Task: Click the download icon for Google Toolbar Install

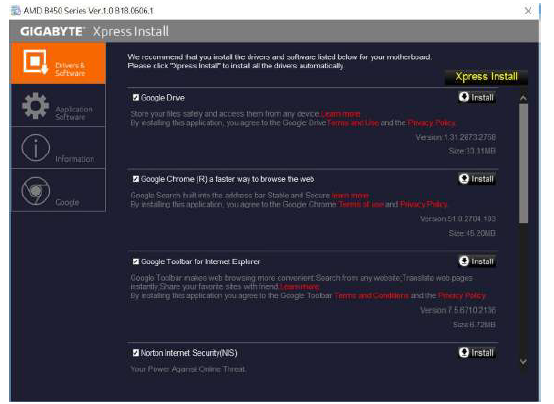Action: (x=464, y=261)
